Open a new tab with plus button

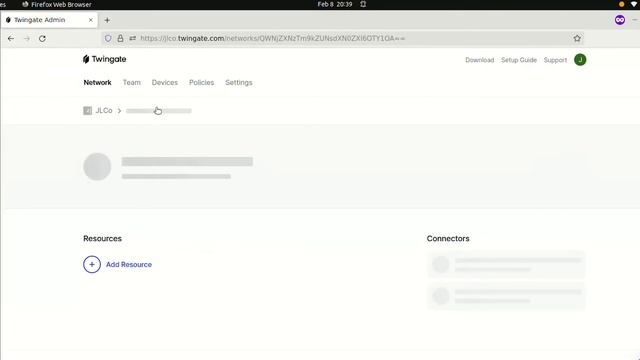tap(107, 20)
